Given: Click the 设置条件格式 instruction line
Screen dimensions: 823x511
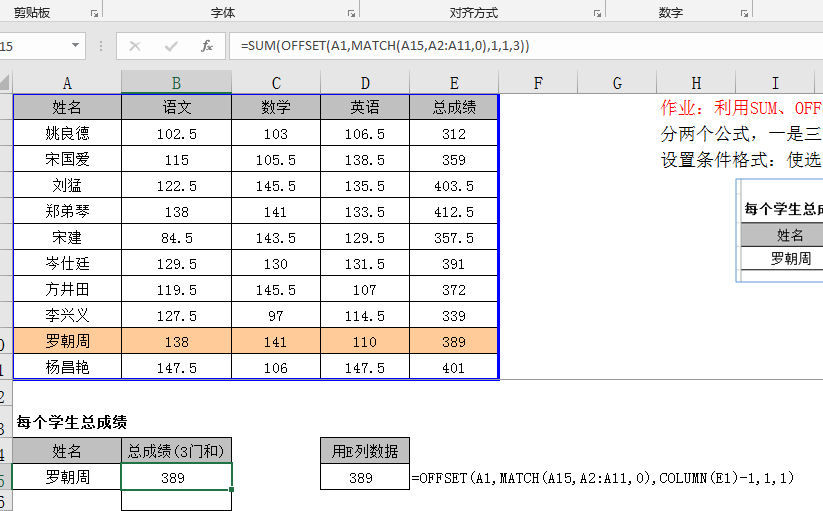Looking at the screenshot, I should tap(741, 159).
